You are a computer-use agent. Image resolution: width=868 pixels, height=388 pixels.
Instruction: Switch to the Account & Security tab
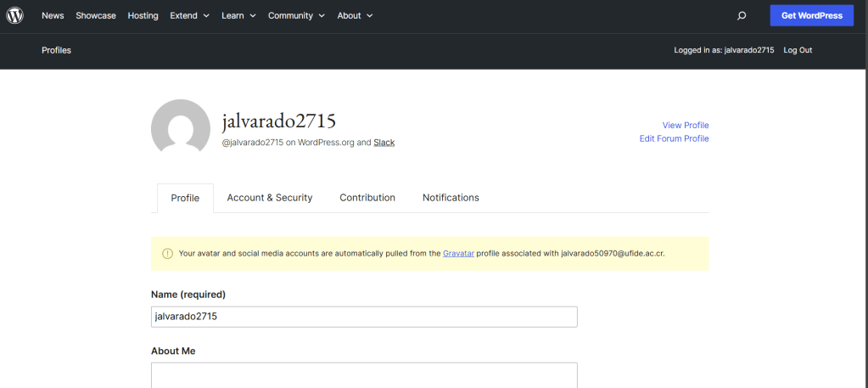(x=270, y=198)
